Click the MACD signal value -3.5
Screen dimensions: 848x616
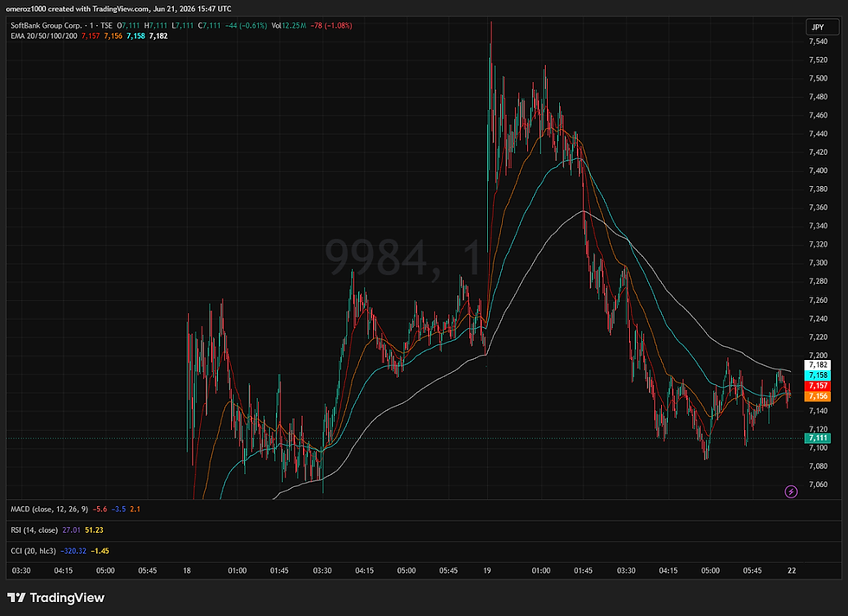pos(119,509)
